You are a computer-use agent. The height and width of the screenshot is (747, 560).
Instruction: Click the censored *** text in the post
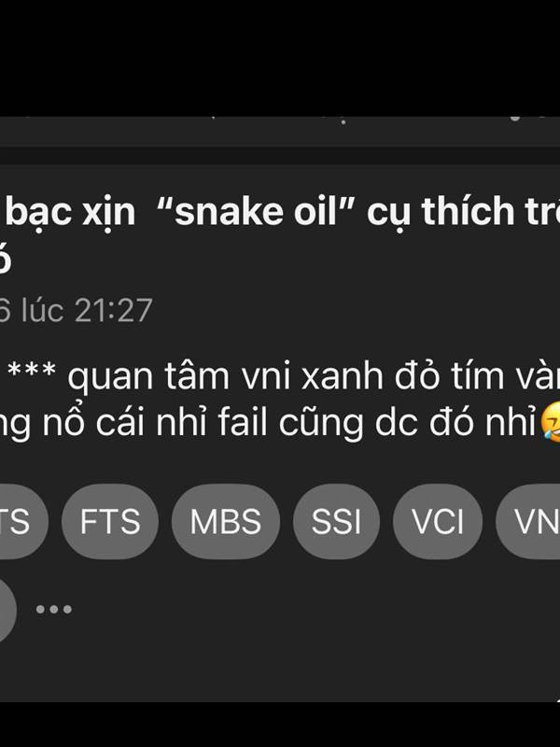[x=32, y=370]
